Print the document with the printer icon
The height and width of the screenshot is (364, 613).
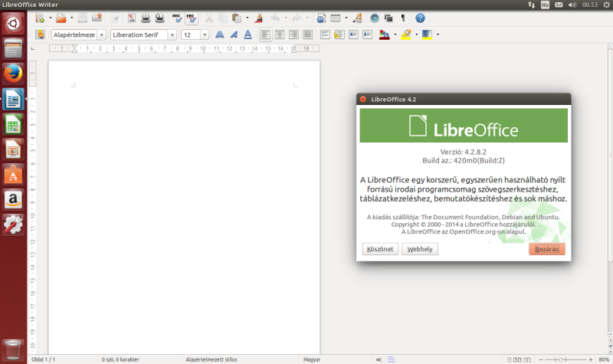146,18
